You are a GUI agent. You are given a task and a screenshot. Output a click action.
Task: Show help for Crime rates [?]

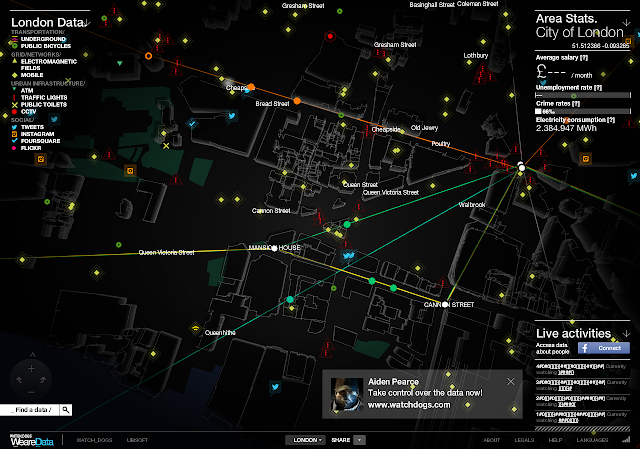576,104
